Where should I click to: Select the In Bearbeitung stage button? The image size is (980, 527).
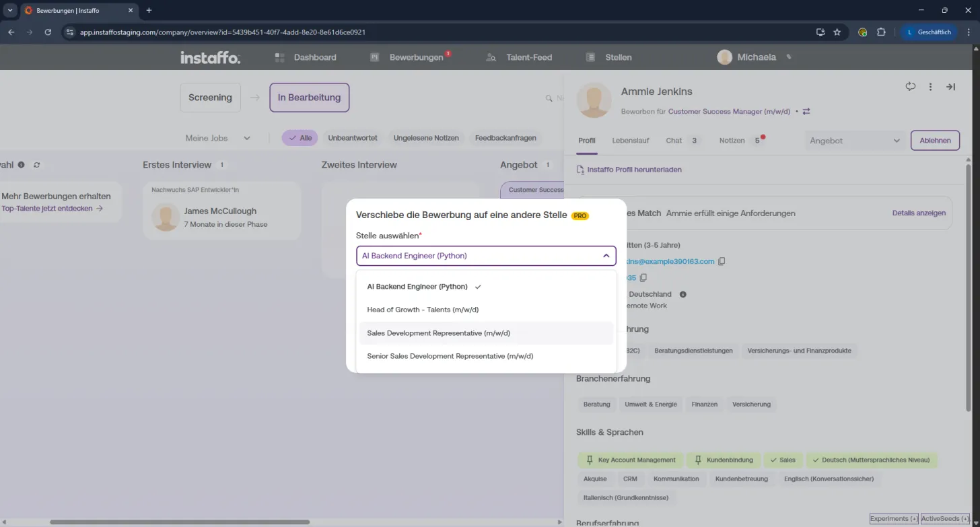(310, 98)
